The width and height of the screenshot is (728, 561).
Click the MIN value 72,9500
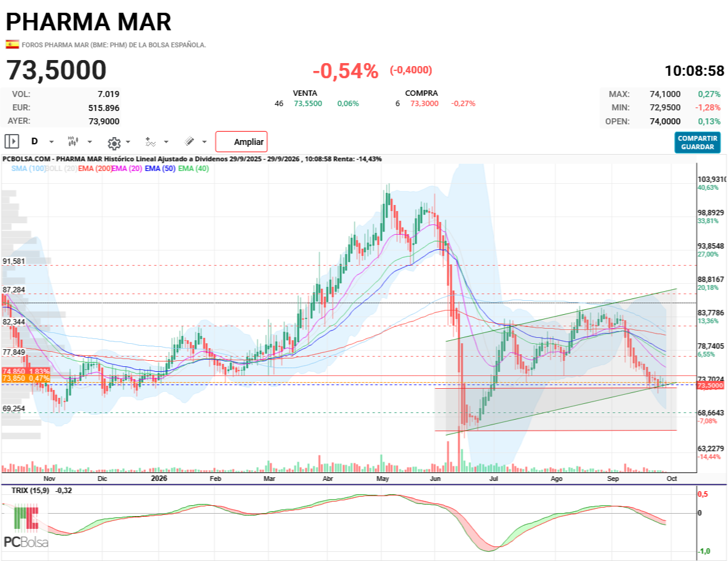665,107
